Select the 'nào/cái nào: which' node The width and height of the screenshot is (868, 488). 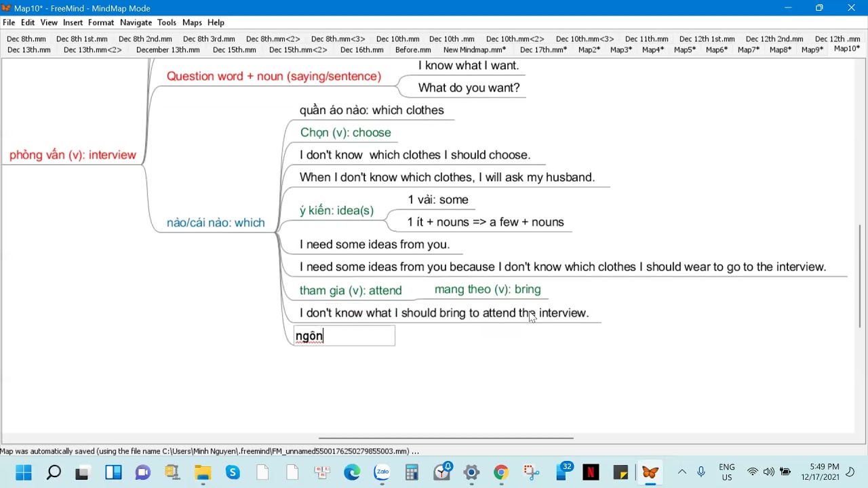pyautogui.click(x=216, y=222)
